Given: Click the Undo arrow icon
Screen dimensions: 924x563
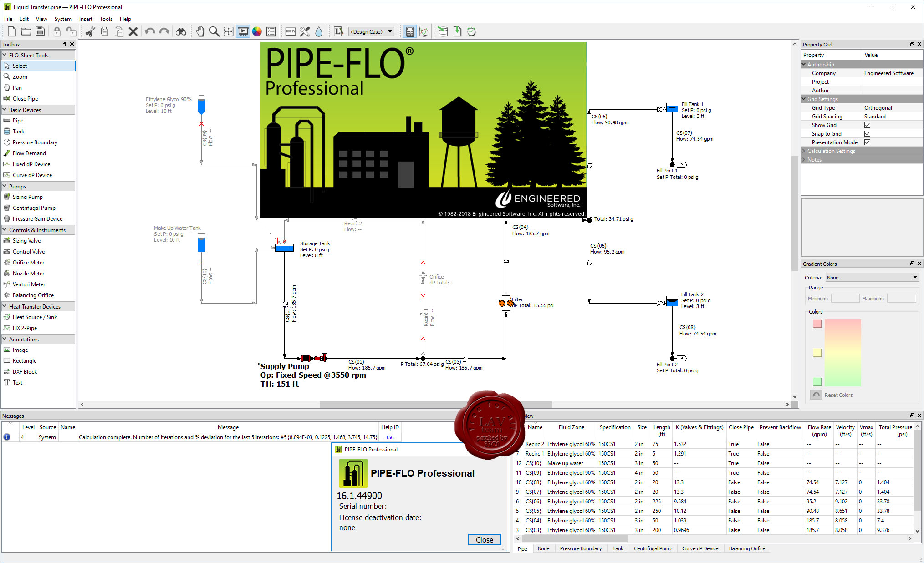Looking at the screenshot, I should click(x=150, y=31).
